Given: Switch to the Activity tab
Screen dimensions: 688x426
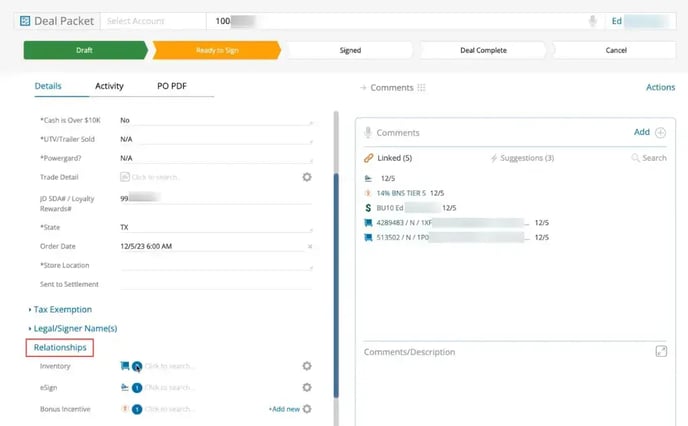Looking at the screenshot, I should [x=109, y=87].
